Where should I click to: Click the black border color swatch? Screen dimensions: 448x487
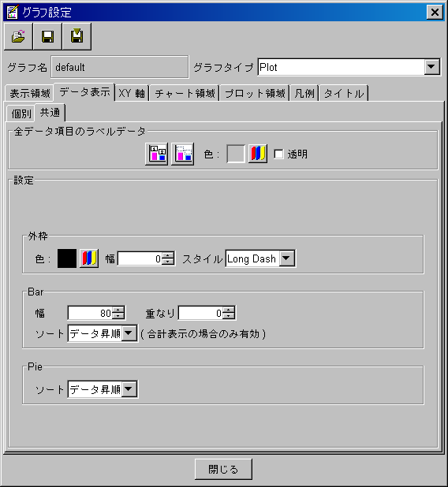tap(67, 258)
